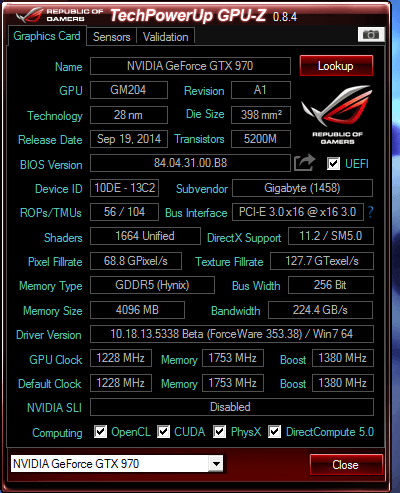Toggle the CUDA checkbox

[x=163, y=431]
